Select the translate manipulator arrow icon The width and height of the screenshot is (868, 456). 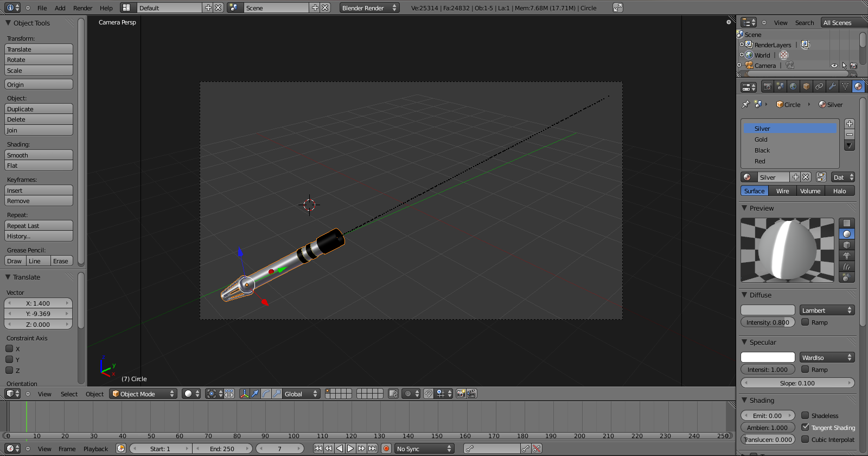pos(255,394)
